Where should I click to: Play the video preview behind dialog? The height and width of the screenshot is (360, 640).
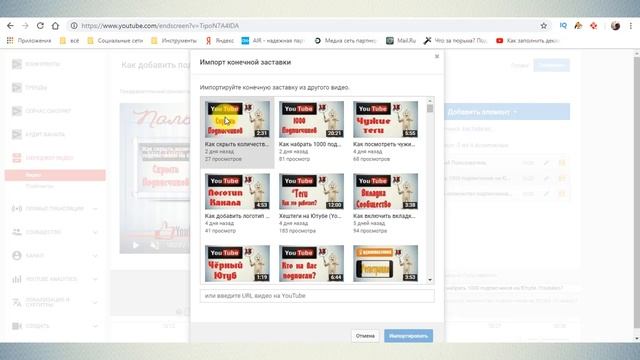click(x=136, y=245)
